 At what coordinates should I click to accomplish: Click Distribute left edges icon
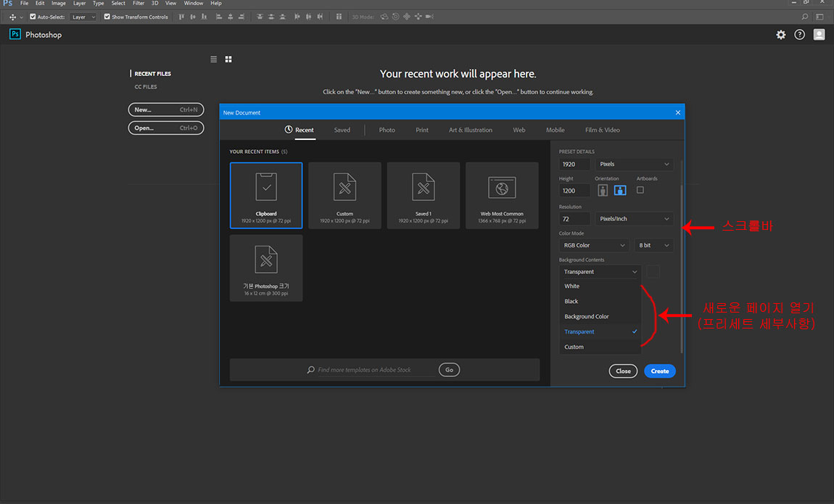point(297,17)
